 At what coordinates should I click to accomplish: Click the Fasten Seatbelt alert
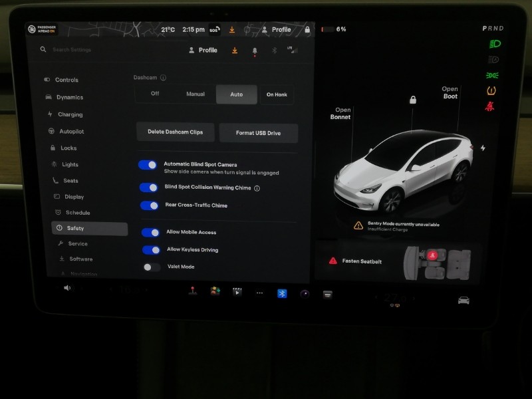click(355, 261)
